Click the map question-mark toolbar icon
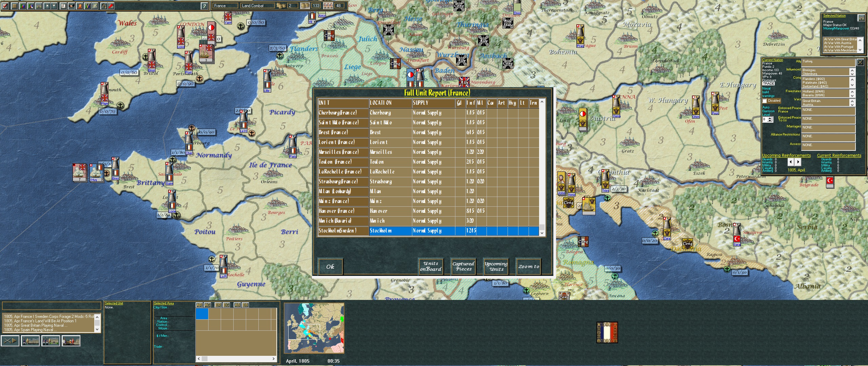868x366 pixels. [95, 6]
